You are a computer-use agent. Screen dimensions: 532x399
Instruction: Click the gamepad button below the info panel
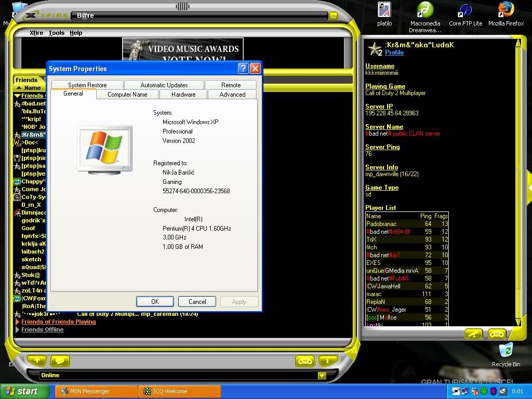coord(497,334)
